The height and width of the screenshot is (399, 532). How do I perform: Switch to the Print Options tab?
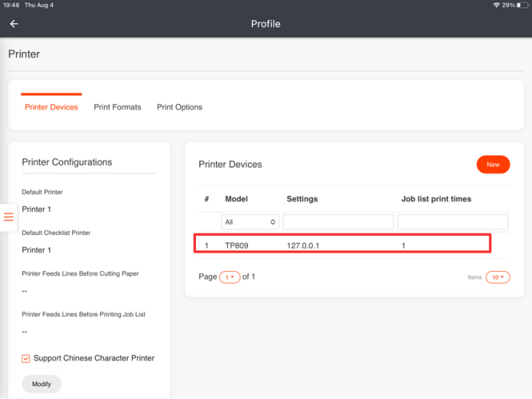click(x=179, y=107)
